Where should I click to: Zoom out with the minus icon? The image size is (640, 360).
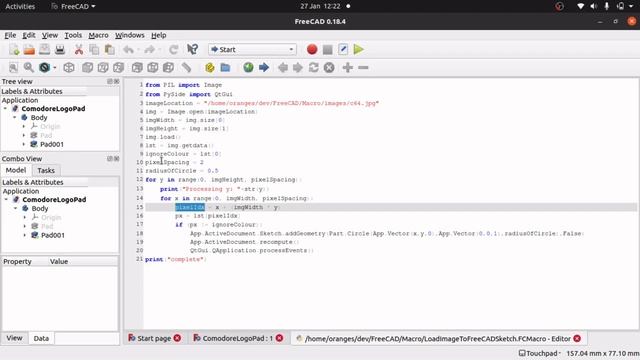(363, 67)
